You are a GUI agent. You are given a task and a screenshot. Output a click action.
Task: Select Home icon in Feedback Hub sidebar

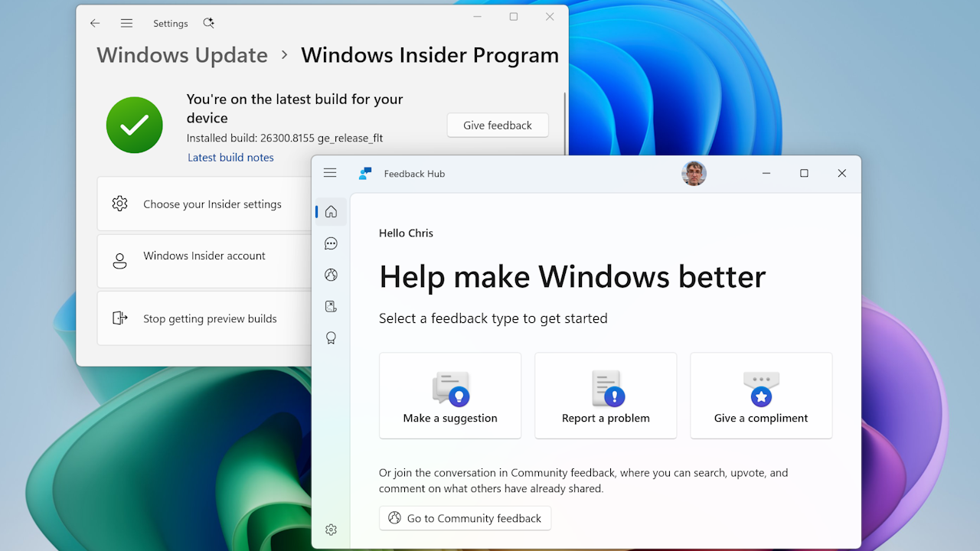coord(331,212)
